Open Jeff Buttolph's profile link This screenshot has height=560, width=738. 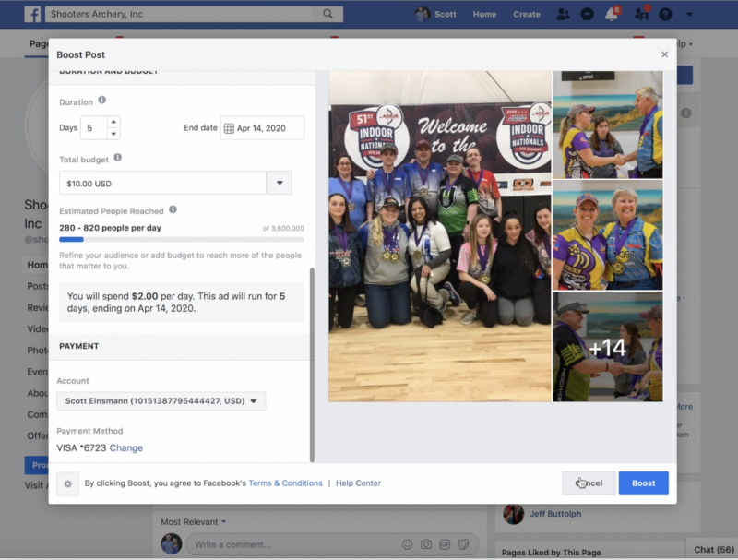click(555, 514)
